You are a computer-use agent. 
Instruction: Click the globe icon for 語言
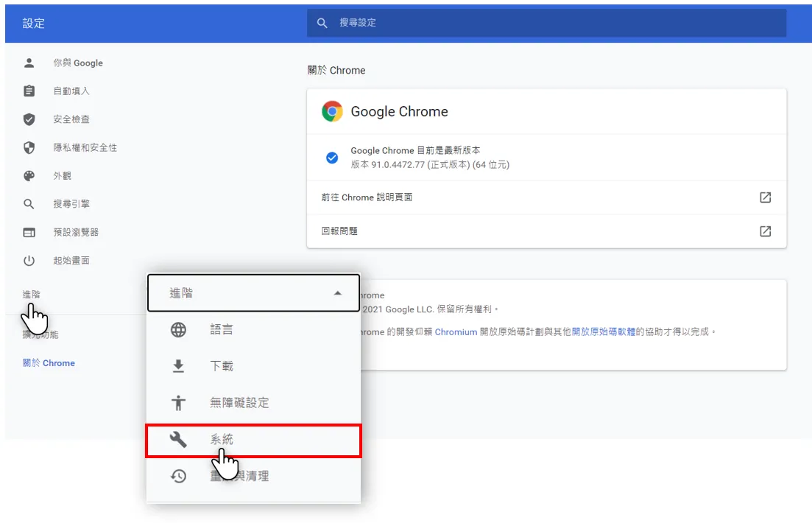[x=178, y=330]
